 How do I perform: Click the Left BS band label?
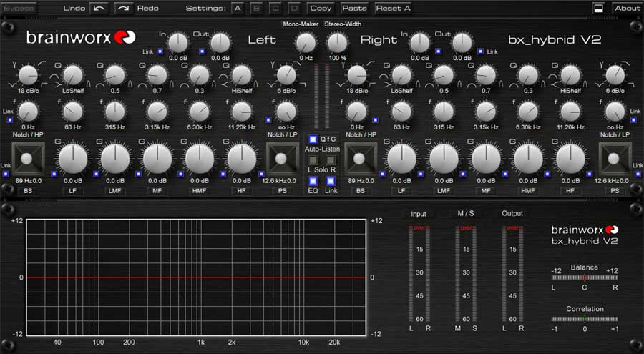tap(28, 191)
